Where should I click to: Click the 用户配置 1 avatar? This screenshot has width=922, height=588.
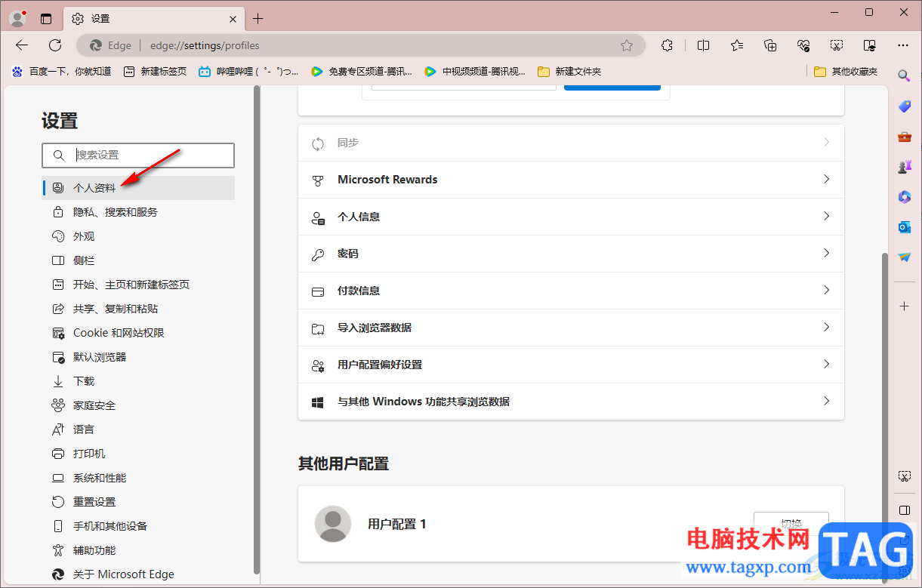pos(332,524)
